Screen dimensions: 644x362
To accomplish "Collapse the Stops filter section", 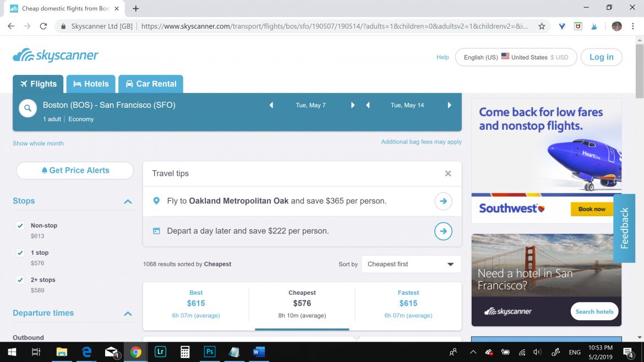I will [128, 201].
